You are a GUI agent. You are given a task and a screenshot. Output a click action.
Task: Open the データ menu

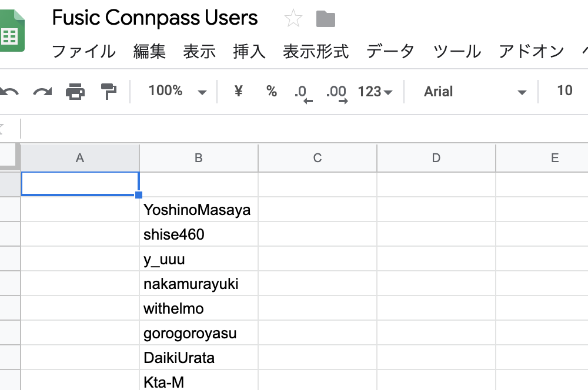pyautogui.click(x=390, y=52)
